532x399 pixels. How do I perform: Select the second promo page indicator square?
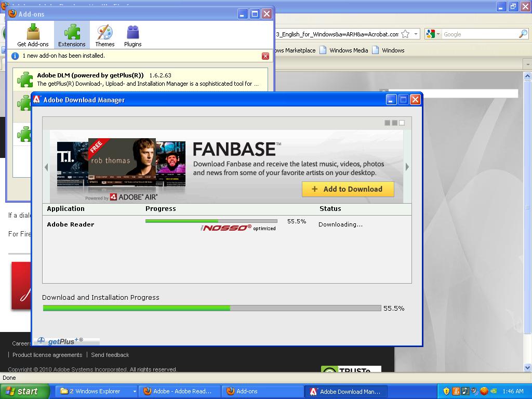pyautogui.click(x=394, y=123)
